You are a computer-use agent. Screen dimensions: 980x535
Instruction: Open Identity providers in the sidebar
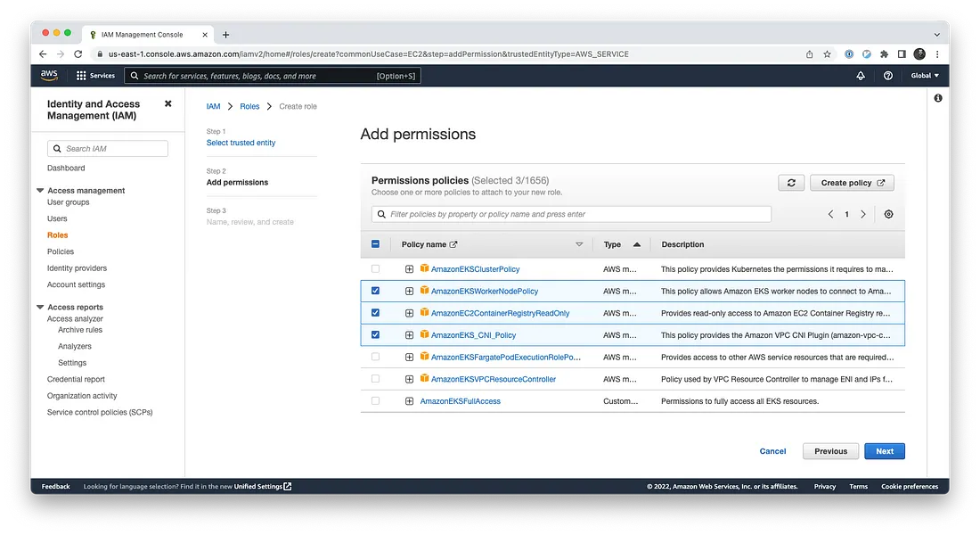(x=77, y=267)
